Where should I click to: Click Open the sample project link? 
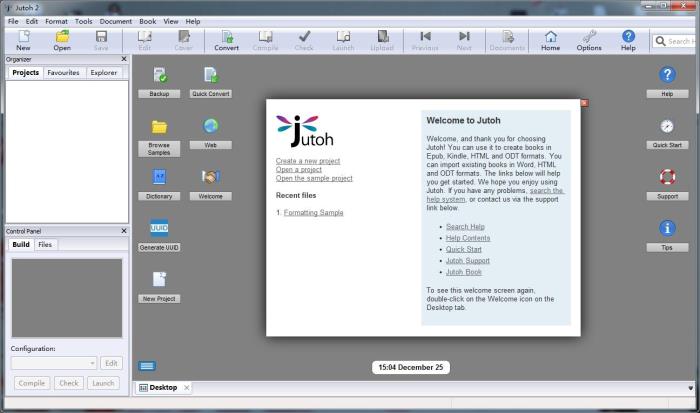(x=314, y=178)
